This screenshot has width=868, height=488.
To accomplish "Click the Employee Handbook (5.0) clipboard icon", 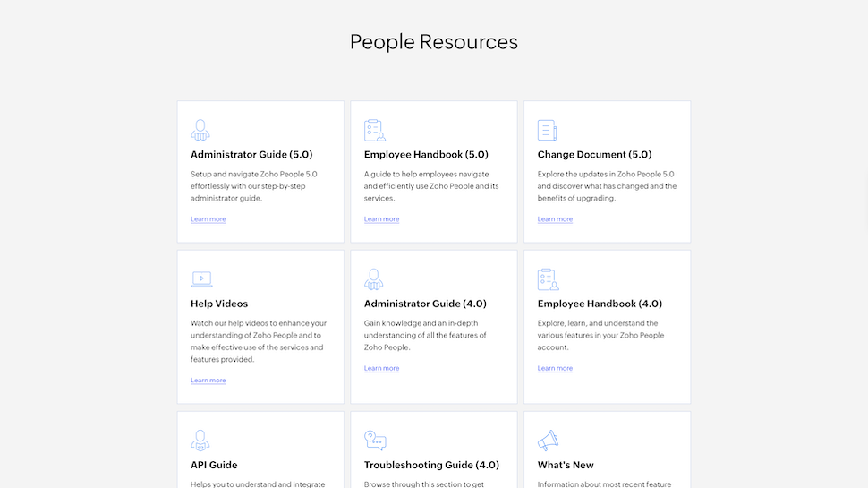I will 375,130.
